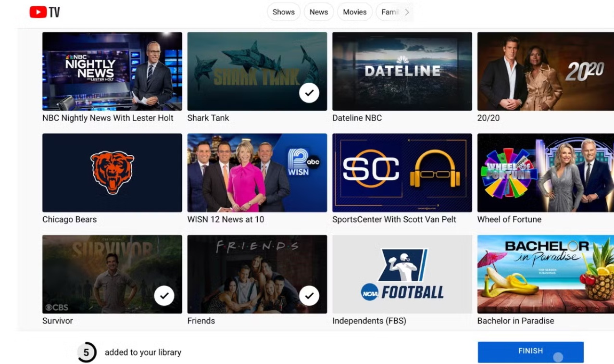Click the 'Friends' title text
614x364 pixels.
201,321
